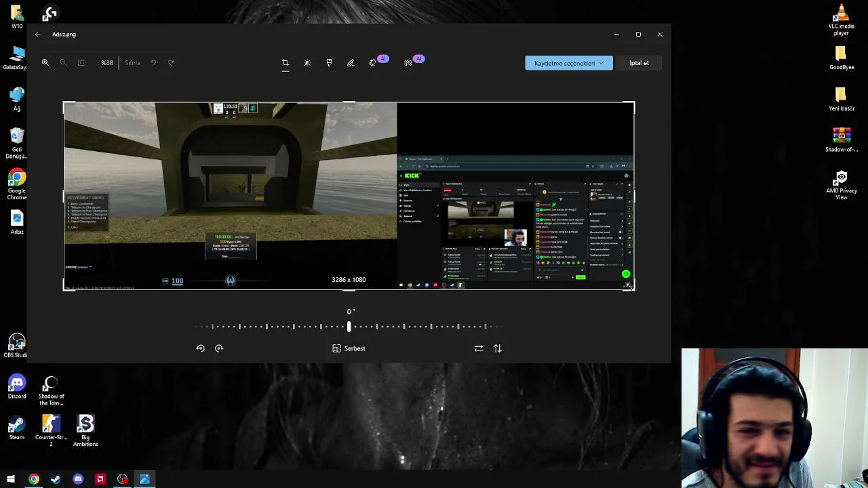The width and height of the screenshot is (868, 488).
Task: Open the AI erase tool
Action: [372, 62]
